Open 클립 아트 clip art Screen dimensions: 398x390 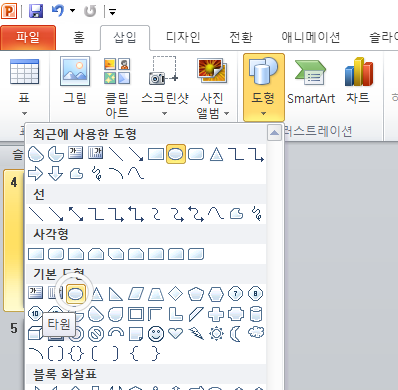(x=117, y=87)
